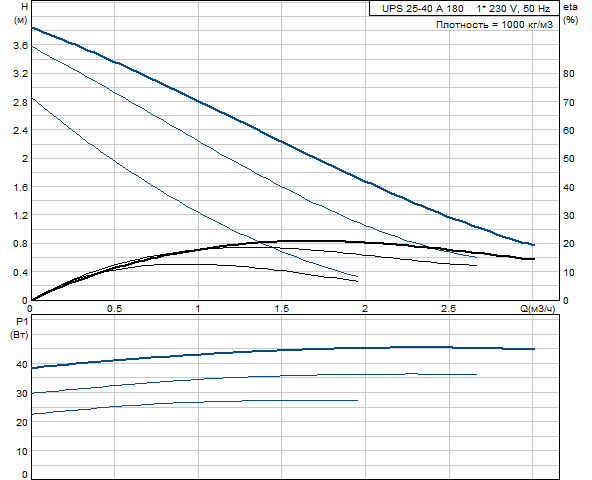The height and width of the screenshot is (480, 592).
Task: Click the end of thick blue power curve
Action: pyautogui.click(x=533, y=349)
